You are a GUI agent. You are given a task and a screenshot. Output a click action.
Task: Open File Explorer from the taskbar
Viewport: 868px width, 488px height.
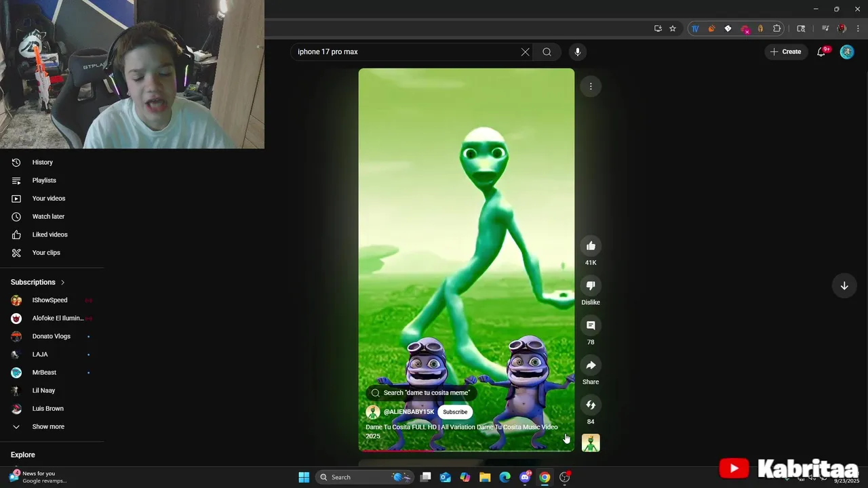(485, 477)
